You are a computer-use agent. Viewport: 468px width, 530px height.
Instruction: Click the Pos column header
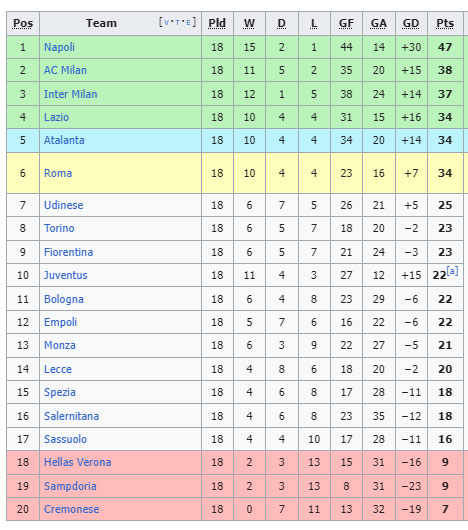click(23, 23)
